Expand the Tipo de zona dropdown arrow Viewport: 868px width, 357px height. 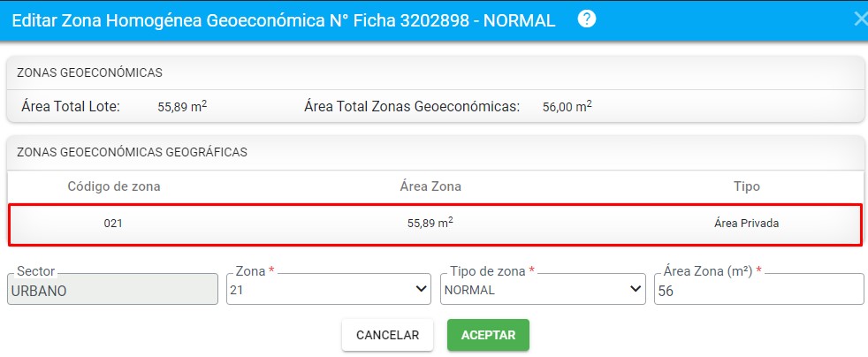point(636,289)
